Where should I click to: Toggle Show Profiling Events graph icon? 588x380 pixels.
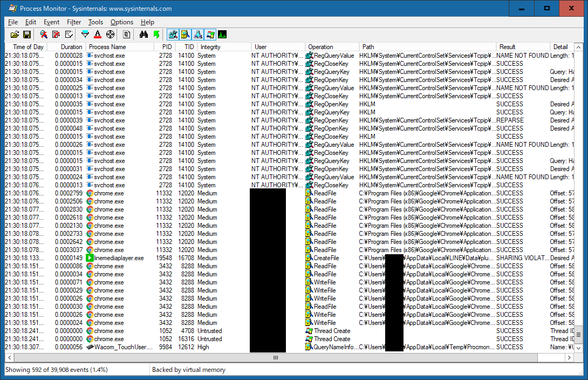(x=222, y=35)
